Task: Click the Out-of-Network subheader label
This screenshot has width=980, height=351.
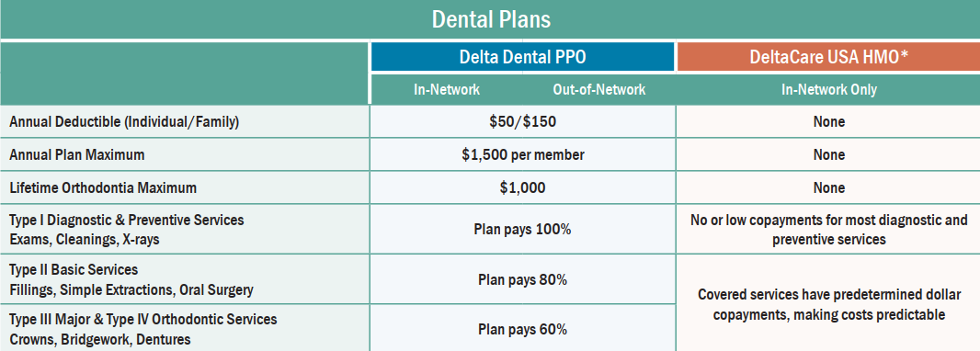Action: click(598, 89)
